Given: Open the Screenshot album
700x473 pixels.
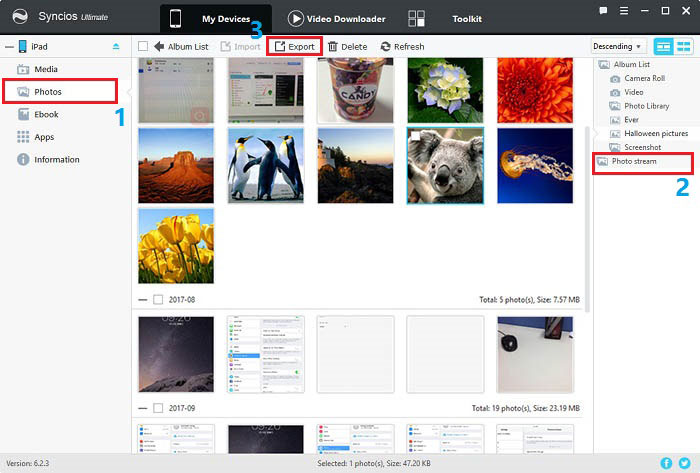Looking at the screenshot, I should (x=635, y=147).
